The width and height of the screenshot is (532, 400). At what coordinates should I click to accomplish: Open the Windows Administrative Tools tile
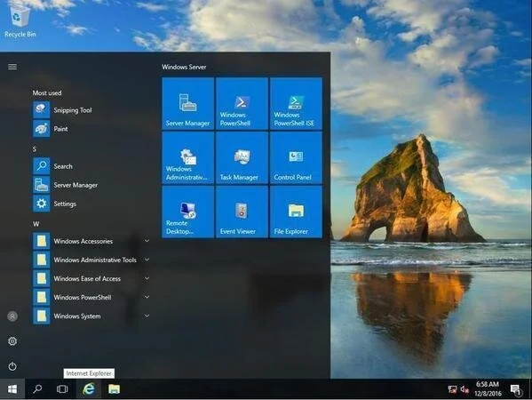(x=188, y=157)
